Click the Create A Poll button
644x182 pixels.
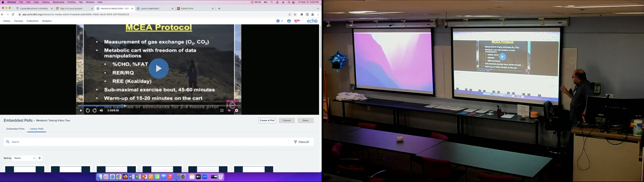[x=267, y=120]
